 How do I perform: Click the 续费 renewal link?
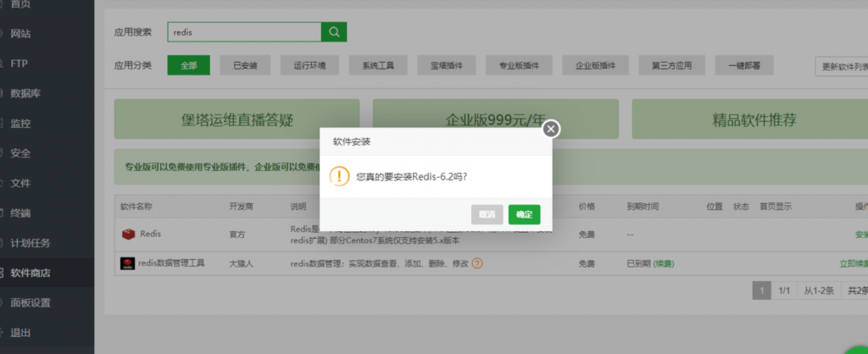[664, 263]
